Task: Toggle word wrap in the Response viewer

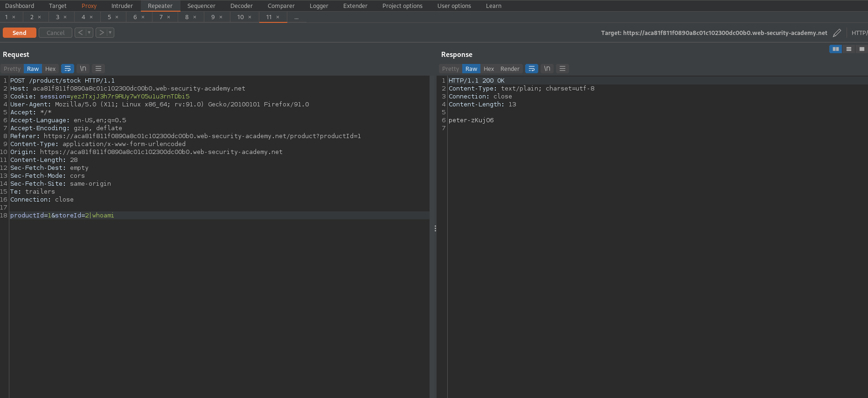Action: [x=532, y=69]
